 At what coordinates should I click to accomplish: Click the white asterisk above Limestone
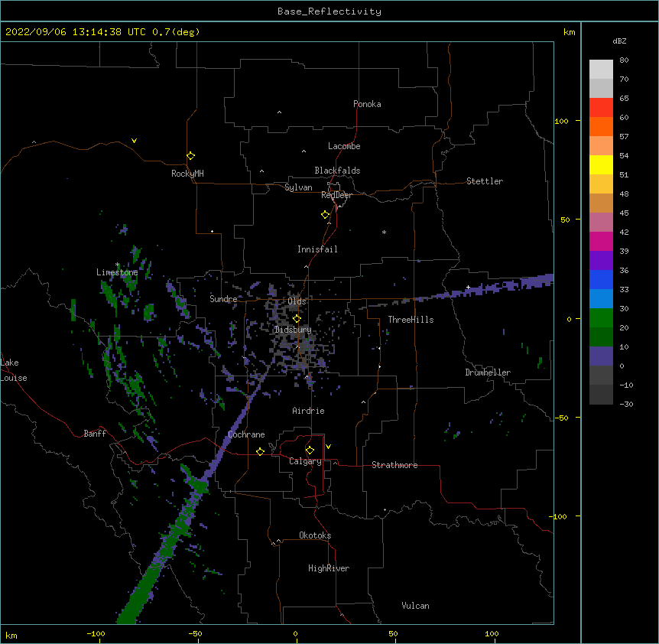point(117,265)
